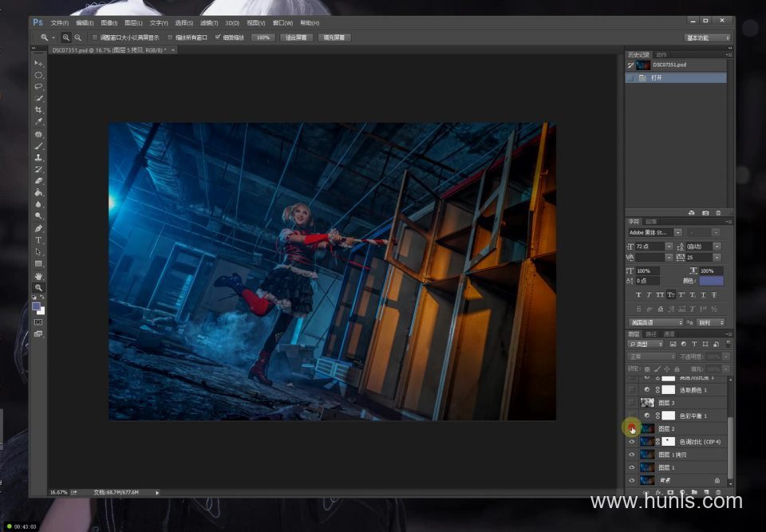Close the DSC07351.psd document tab
766x532 pixels.
coord(173,49)
